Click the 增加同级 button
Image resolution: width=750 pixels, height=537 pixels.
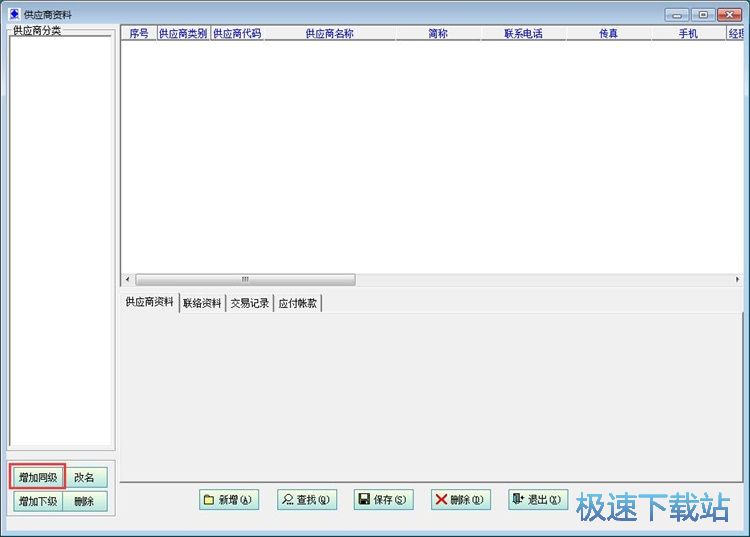pos(38,477)
